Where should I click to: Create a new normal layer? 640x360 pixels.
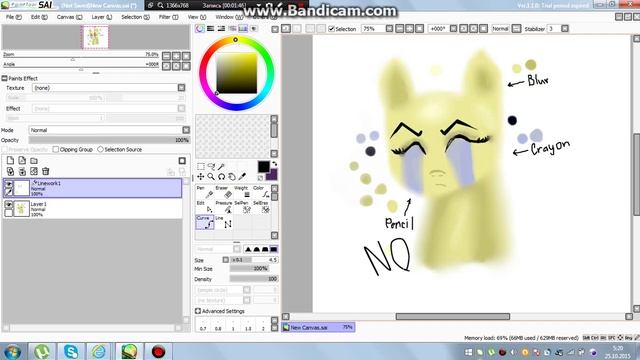(x=10, y=161)
